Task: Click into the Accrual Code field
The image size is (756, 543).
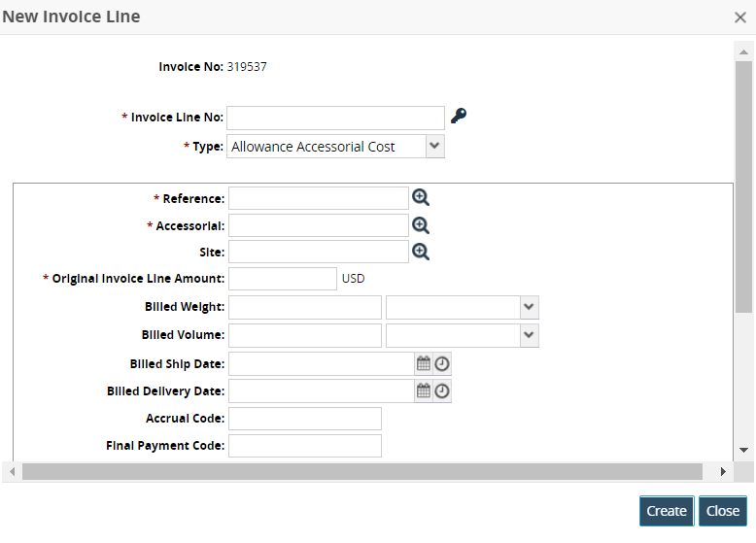Action: (304, 419)
